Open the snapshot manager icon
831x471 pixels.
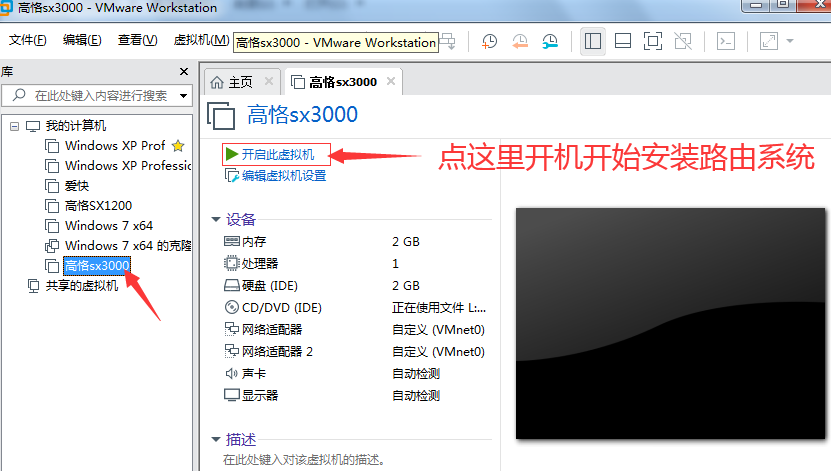(550, 41)
